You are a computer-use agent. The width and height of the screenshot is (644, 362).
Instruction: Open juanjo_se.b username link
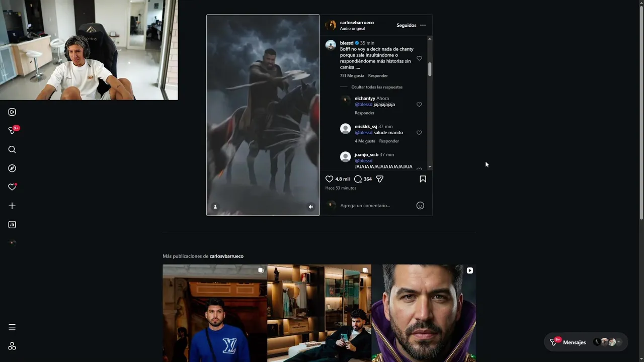[366, 155]
